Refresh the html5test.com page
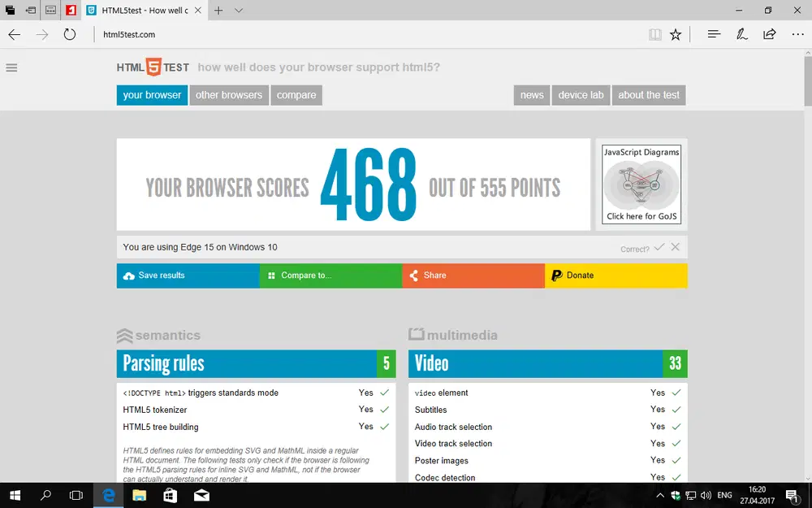The height and width of the screenshot is (508, 812). (x=69, y=34)
